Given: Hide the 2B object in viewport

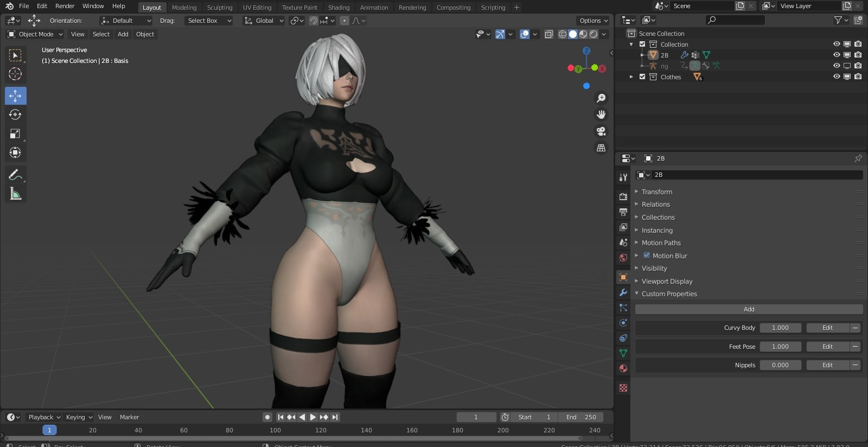Looking at the screenshot, I should coord(837,55).
